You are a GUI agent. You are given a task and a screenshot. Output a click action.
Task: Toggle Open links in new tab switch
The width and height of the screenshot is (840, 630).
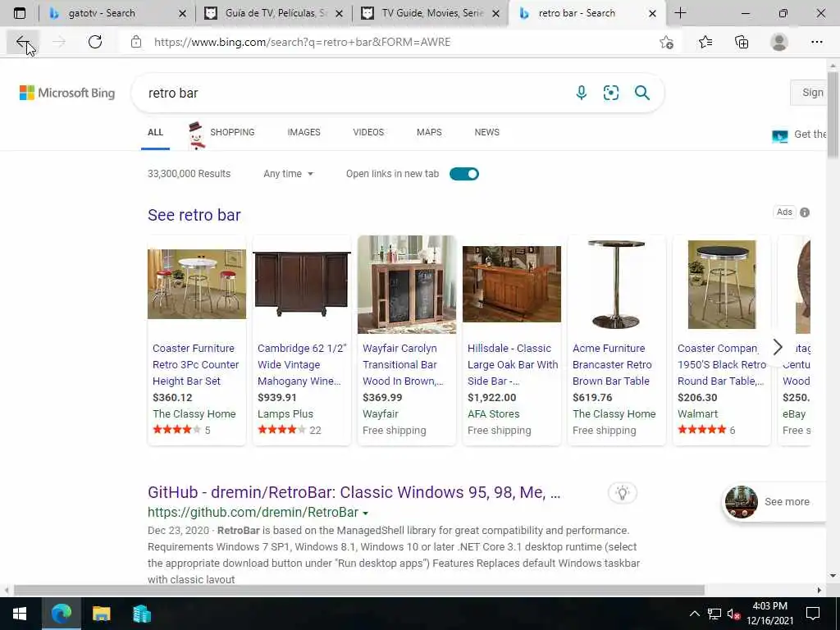464,174
